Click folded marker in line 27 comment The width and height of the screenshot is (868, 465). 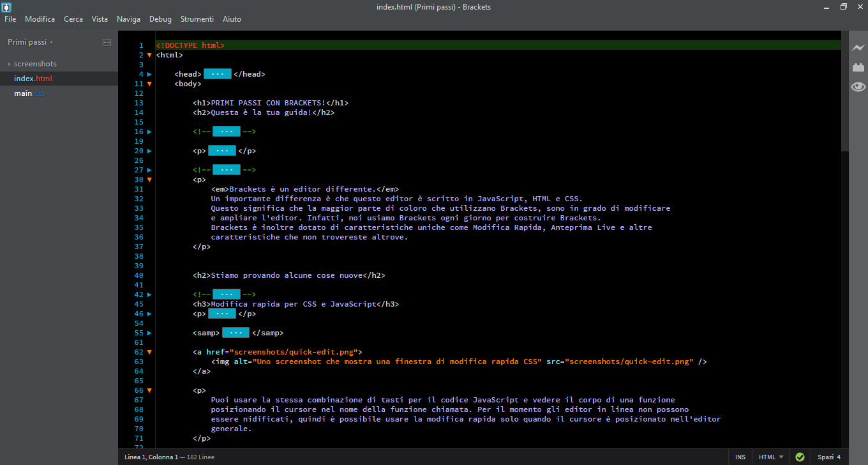point(227,170)
